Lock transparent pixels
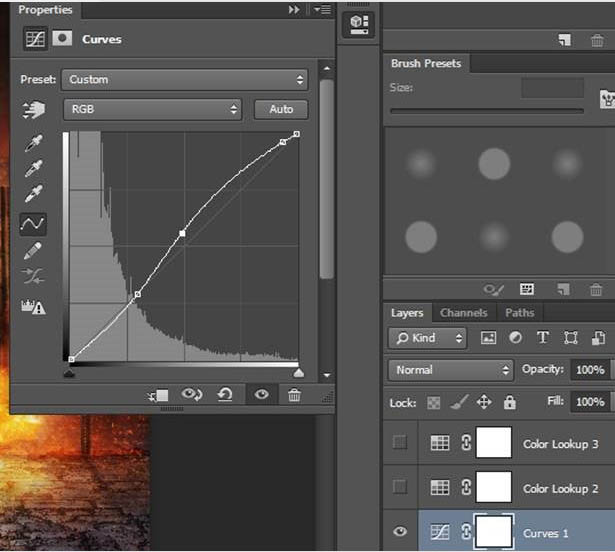 click(x=433, y=403)
